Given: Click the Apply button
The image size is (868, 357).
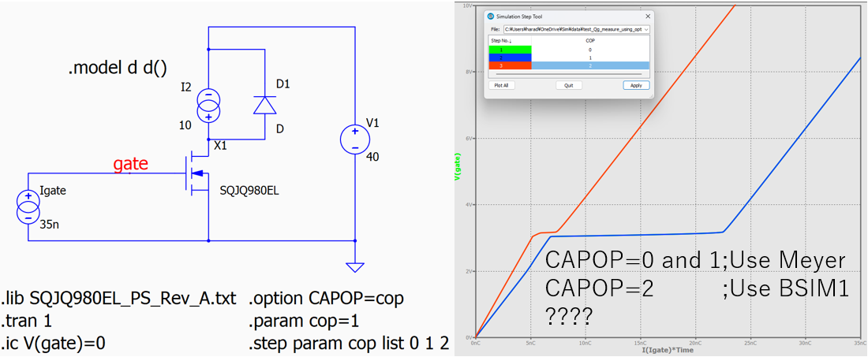Looking at the screenshot, I should point(635,85).
